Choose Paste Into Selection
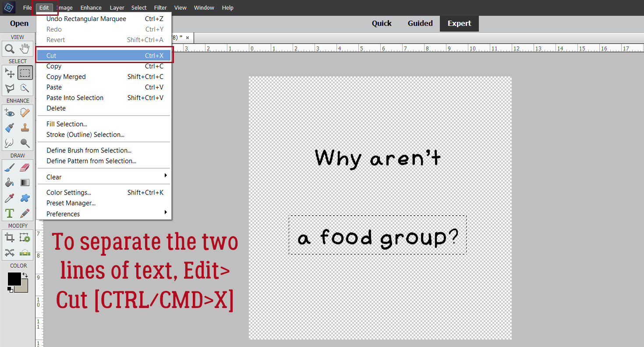This screenshot has width=644, height=347. 104,98
